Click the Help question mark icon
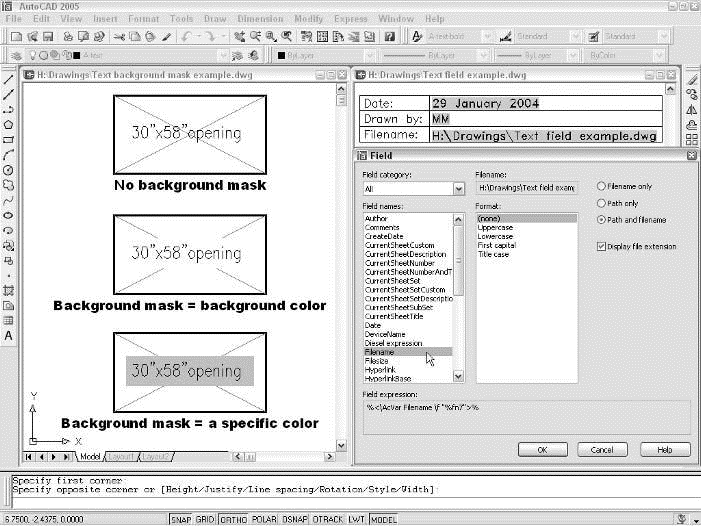 coord(390,37)
